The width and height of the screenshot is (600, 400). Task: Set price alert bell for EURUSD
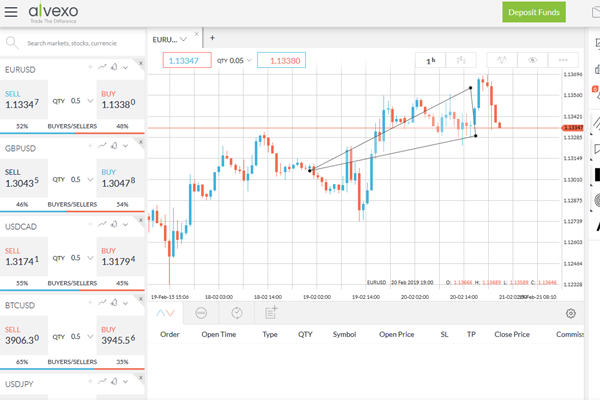pyautogui.click(x=114, y=67)
